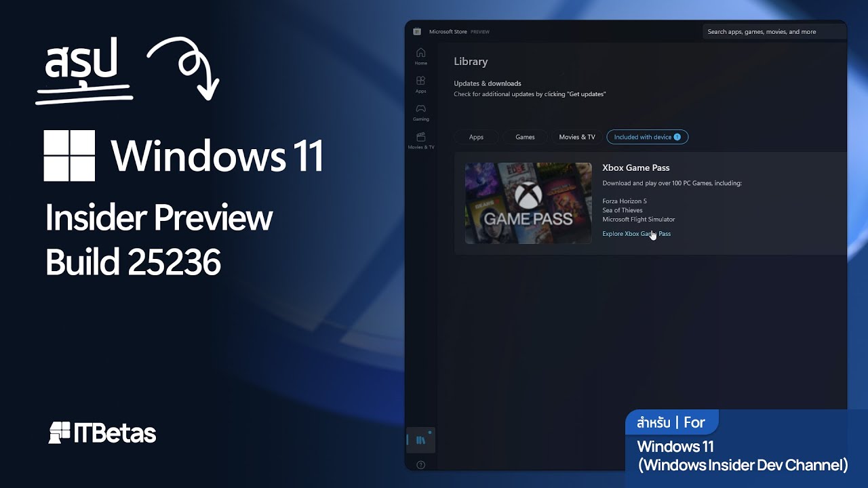868x488 pixels.
Task: Click the Updates & downloads text
Action: point(488,83)
